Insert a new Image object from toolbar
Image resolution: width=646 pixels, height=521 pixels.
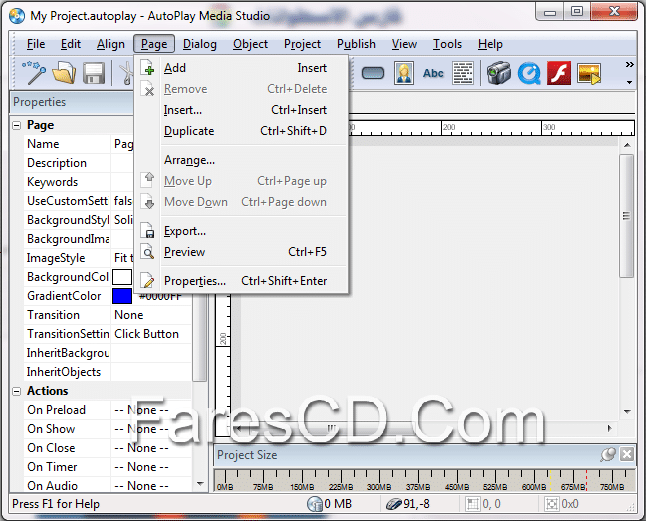pyautogui.click(x=404, y=73)
